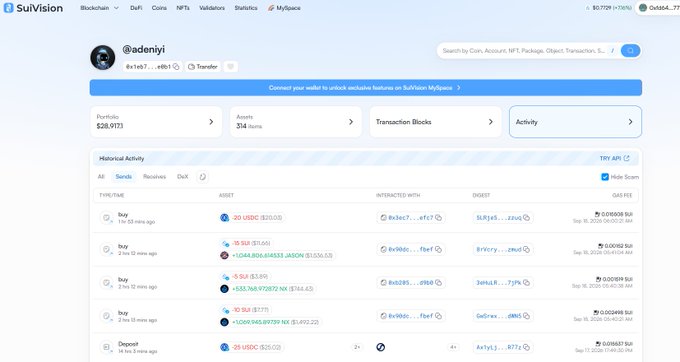Open the Coins menu
The image size is (680, 362).
pos(159,8)
